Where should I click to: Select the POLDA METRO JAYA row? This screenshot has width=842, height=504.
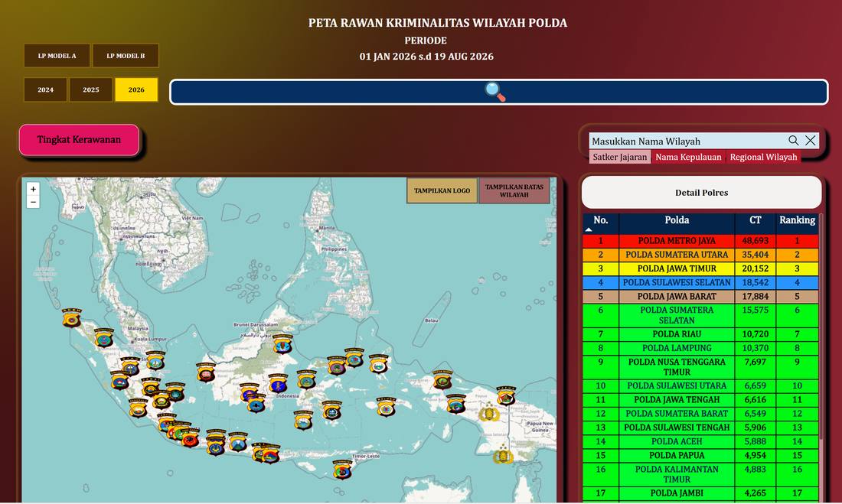click(x=700, y=240)
